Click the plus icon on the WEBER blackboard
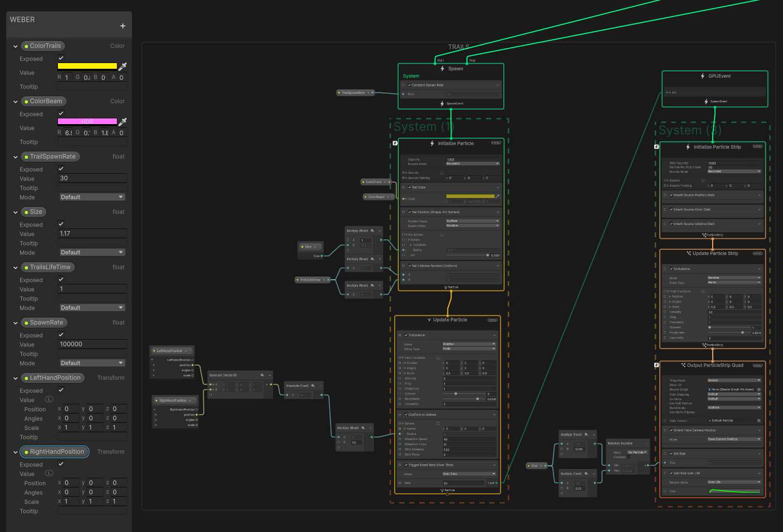The width and height of the screenshot is (783, 532). click(123, 25)
